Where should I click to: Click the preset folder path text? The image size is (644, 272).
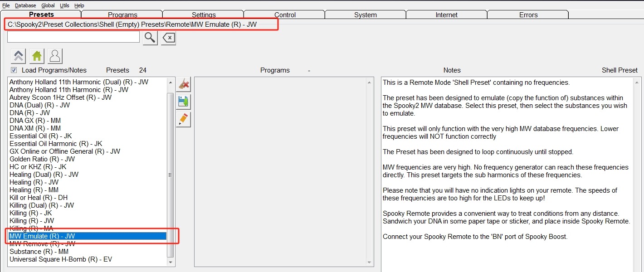pos(132,24)
